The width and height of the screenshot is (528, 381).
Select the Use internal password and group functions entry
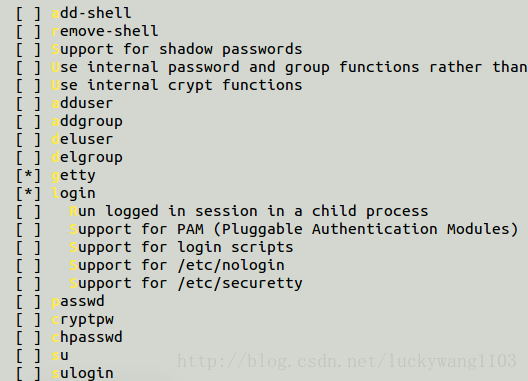point(289,67)
